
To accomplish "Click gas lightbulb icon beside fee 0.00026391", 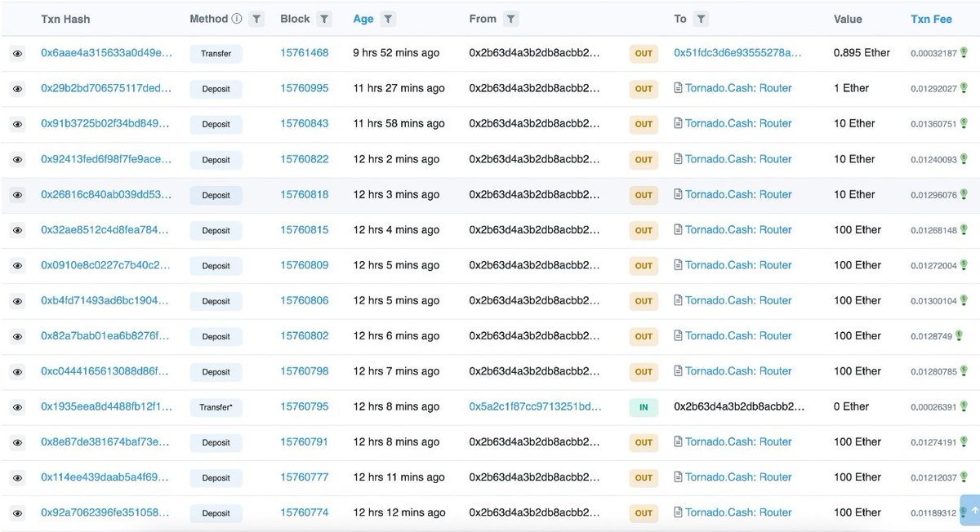I will [x=964, y=406].
